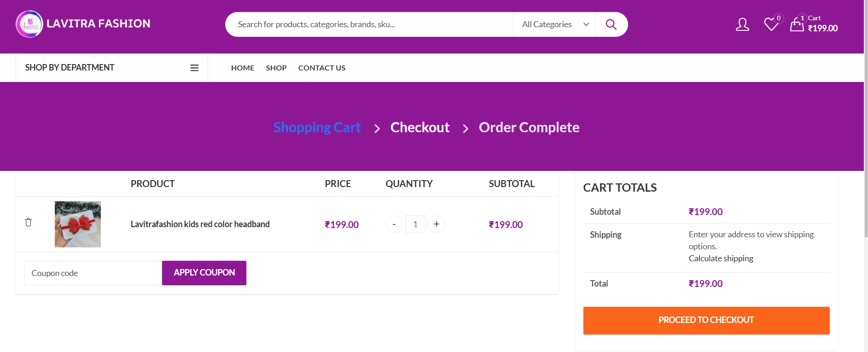
Task: Open Calculate shipping options
Action: point(721,258)
